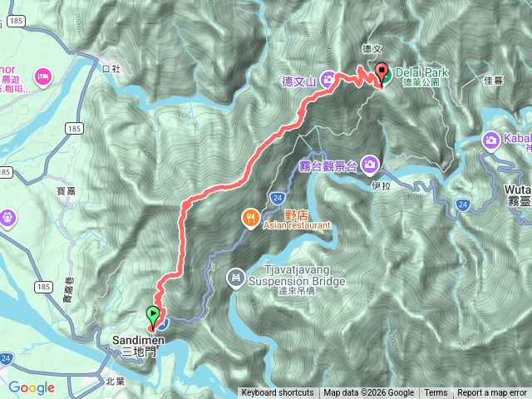Open the Keyboard shortcuts button
This screenshot has width=532, height=399.
pos(278,393)
